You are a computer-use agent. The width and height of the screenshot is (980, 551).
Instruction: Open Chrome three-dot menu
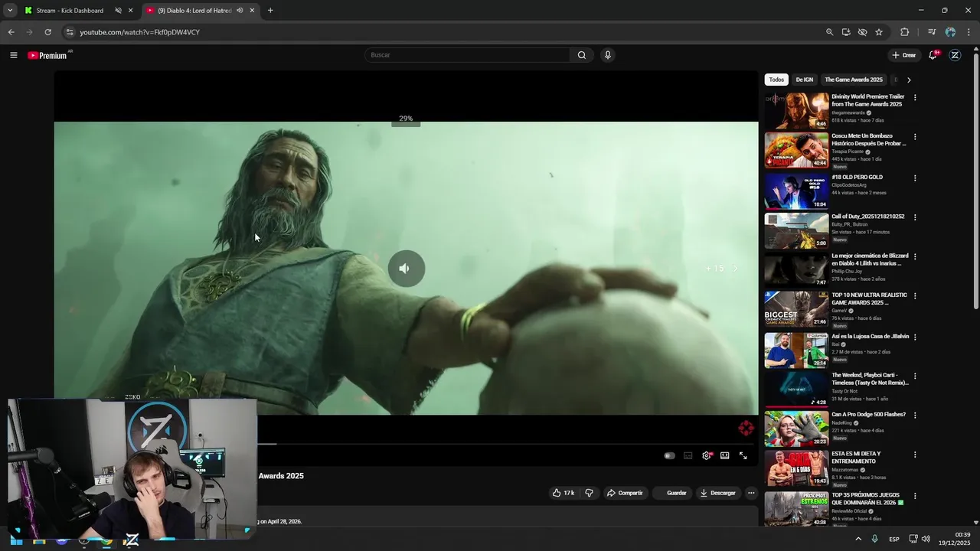(969, 32)
